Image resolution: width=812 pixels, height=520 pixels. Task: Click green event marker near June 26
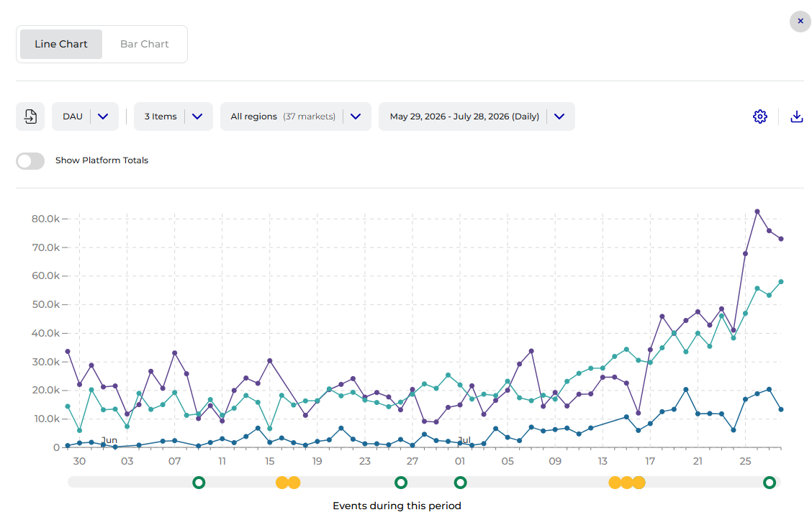tap(401, 483)
